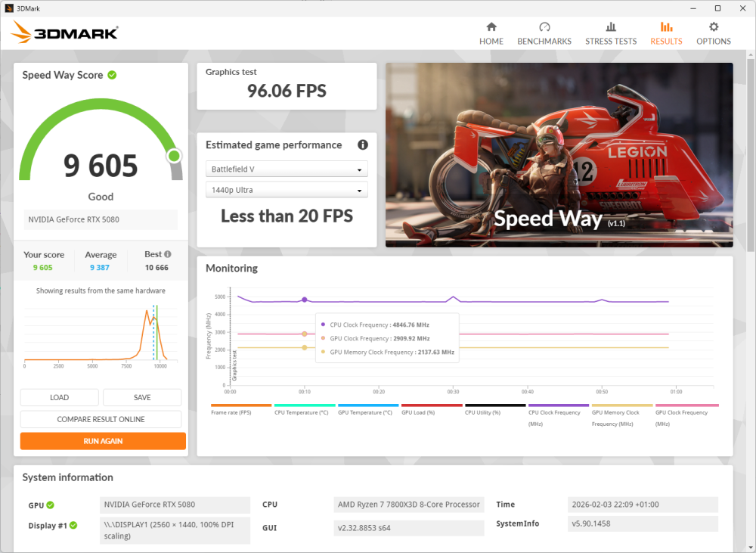
Task: Click the green checkmark next to Speed Way Score
Action: point(112,75)
